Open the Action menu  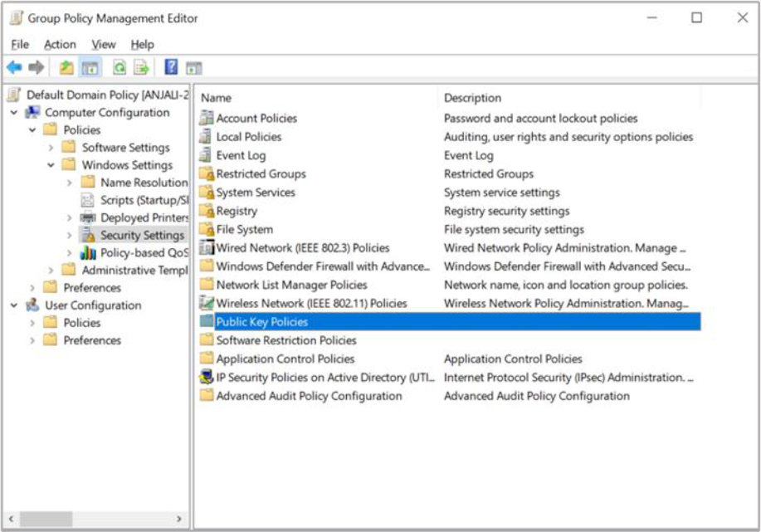pos(60,45)
